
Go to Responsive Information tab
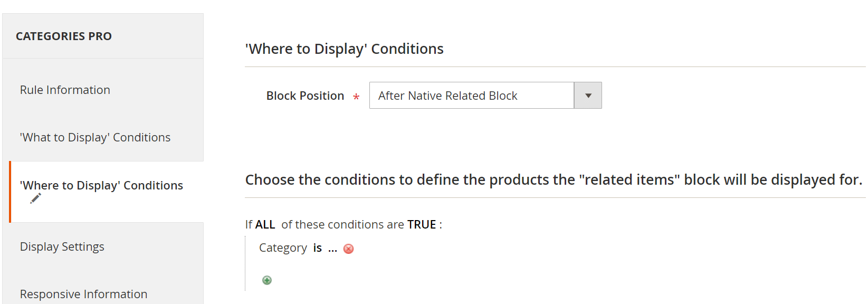(83, 294)
